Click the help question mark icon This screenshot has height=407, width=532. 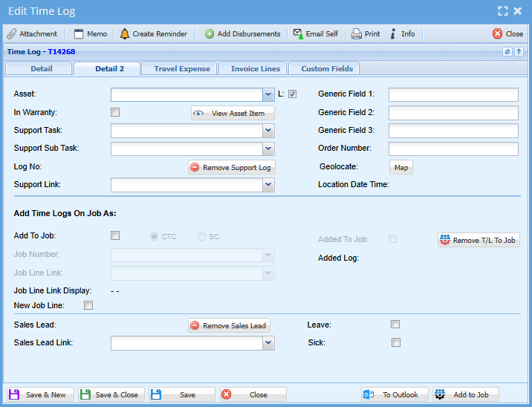coord(518,52)
